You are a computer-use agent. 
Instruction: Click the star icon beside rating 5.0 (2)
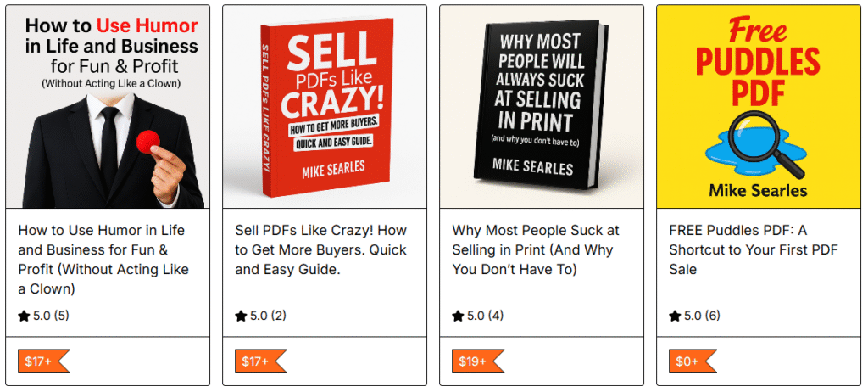pos(241,316)
